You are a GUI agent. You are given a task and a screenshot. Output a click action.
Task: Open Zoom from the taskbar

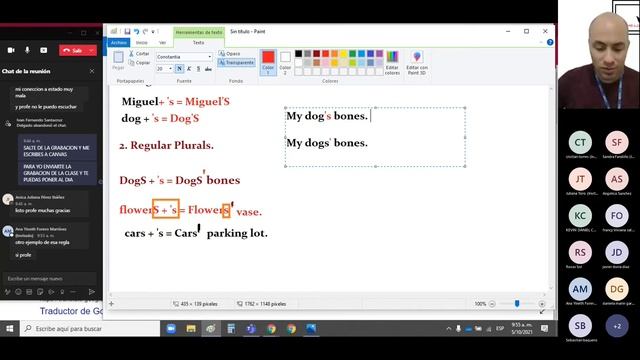click(x=171, y=329)
